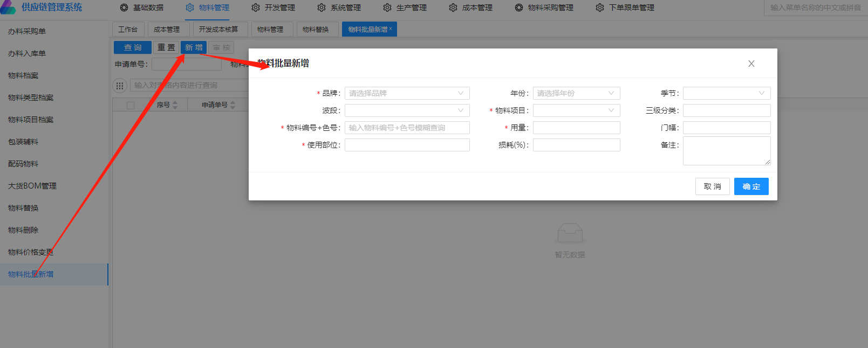Viewport: 868px width, 348px height.
Task: Select 大货BOM管理 in the sidebar
Action: point(32,186)
